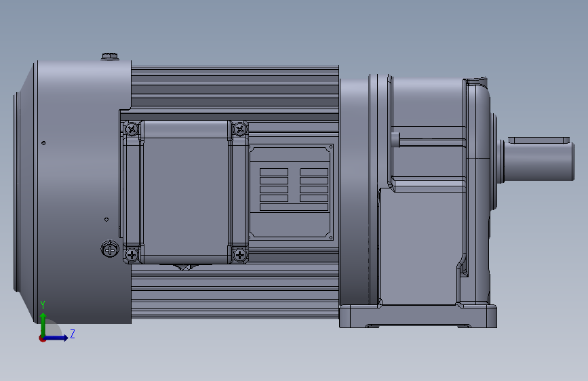The width and height of the screenshot is (588, 381).
Task: Select the upper small hole on fan cover
Action: 43,143
